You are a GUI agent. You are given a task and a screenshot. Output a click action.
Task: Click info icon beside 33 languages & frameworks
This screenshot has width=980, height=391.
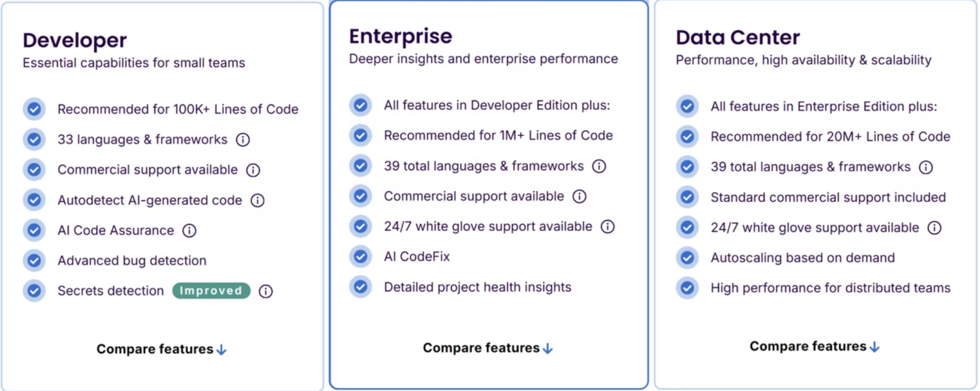pyautogui.click(x=243, y=140)
